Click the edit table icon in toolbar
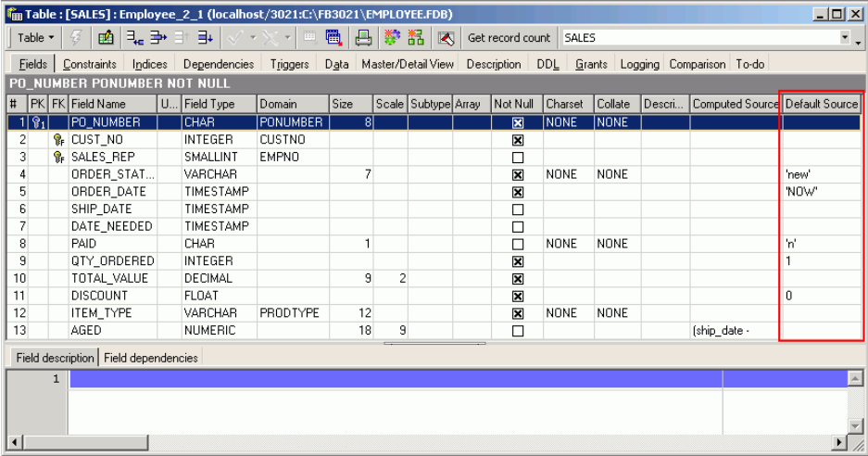Screen dimensions: 868x456 point(106,38)
